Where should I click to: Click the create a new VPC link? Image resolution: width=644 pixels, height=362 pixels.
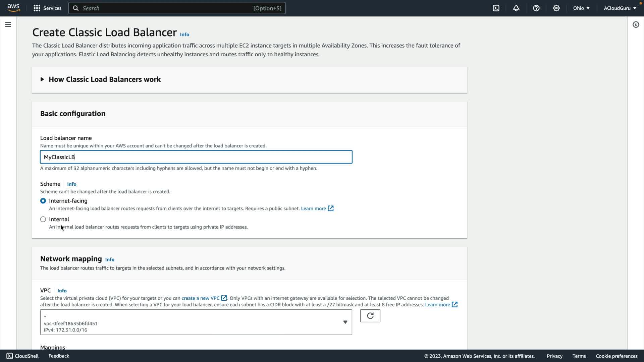tap(200, 298)
